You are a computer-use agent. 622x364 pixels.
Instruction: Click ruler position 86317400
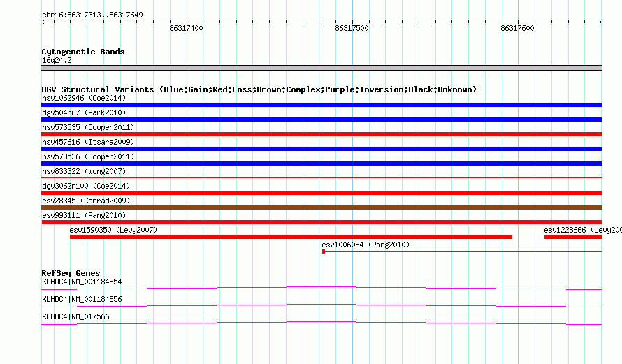click(x=186, y=28)
